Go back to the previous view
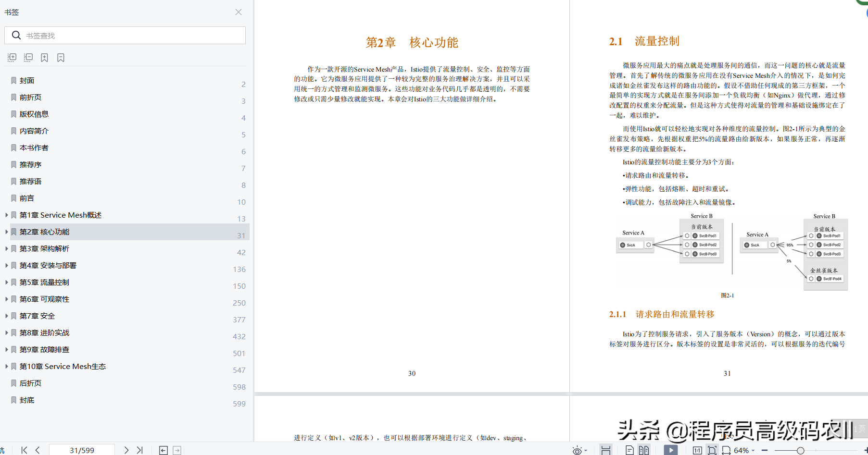Screen dimensions: 868x455 point(164,450)
